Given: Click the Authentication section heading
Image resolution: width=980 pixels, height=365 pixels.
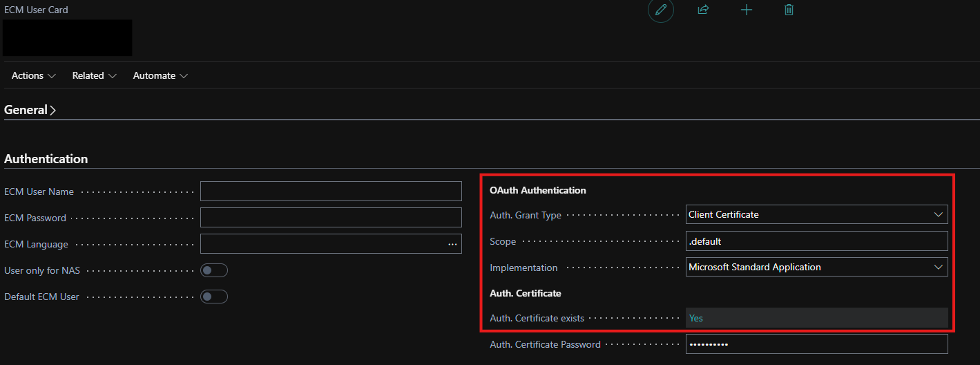Looking at the screenshot, I should (46, 159).
